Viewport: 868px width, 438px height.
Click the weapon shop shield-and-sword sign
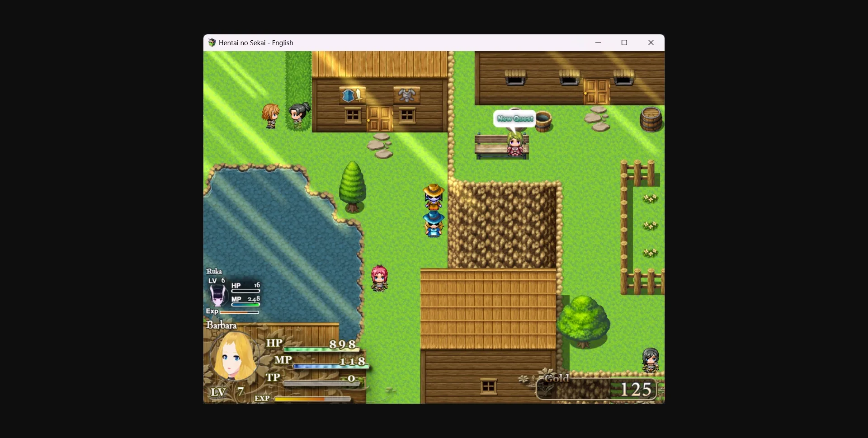tap(352, 95)
